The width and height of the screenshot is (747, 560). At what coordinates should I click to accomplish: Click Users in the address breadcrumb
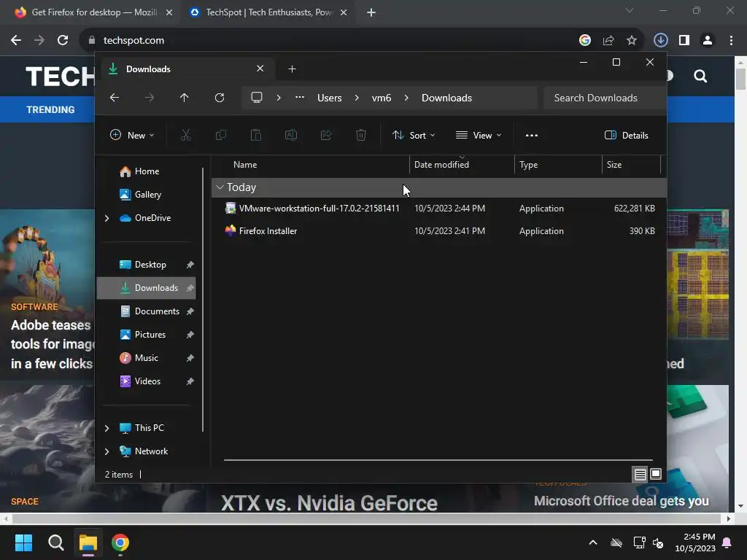[x=330, y=98]
